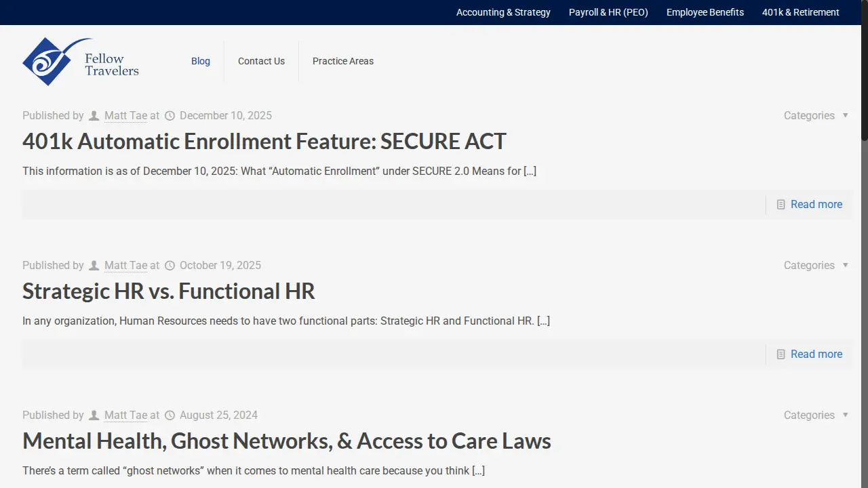Click the clock icon next to October 19, 2025
This screenshot has height=488, width=868.
click(170, 266)
